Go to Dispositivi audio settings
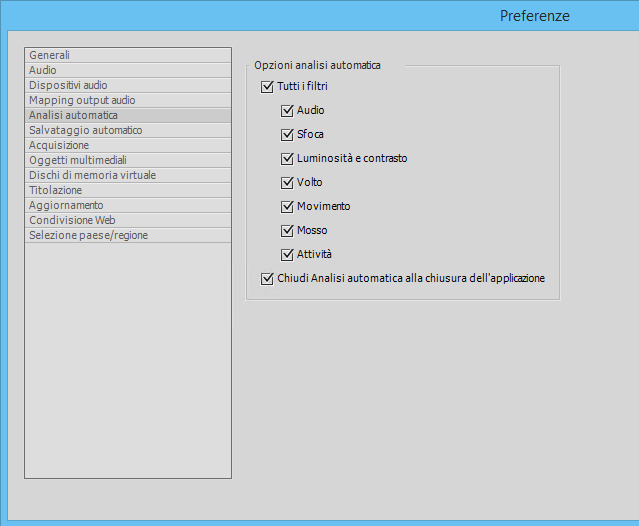This screenshot has width=639, height=526. [68, 85]
